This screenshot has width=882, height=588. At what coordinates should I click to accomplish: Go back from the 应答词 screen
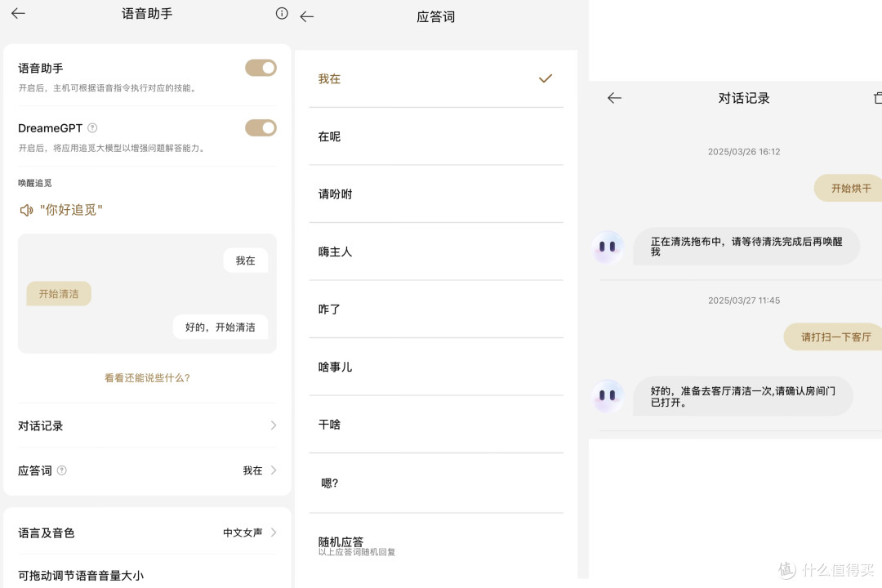(306, 17)
